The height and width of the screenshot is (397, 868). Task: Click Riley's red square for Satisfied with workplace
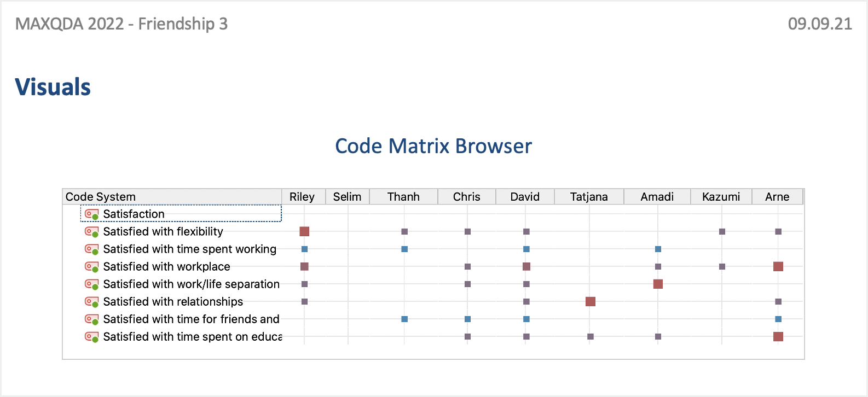tap(305, 266)
